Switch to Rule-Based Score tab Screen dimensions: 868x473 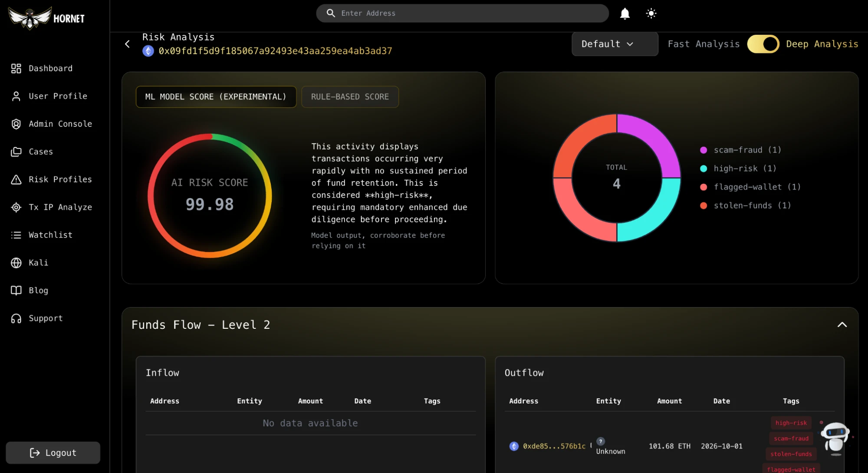click(350, 97)
